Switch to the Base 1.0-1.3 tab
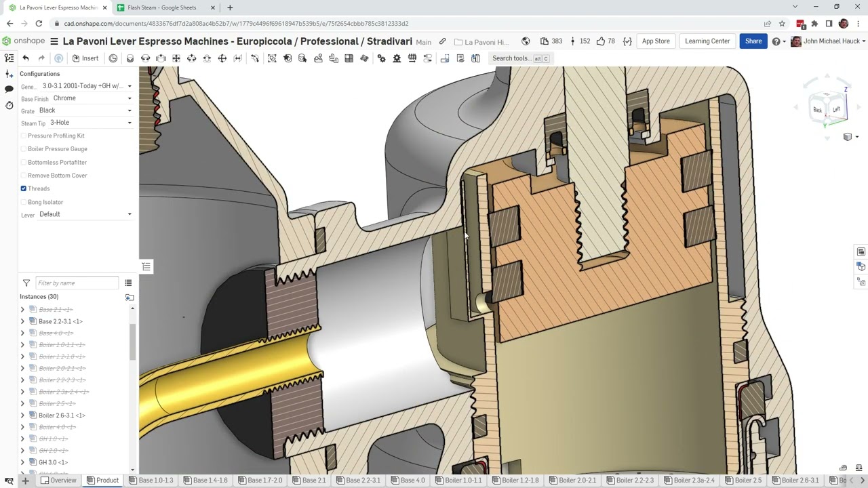The height and width of the screenshot is (488, 868). 151,481
